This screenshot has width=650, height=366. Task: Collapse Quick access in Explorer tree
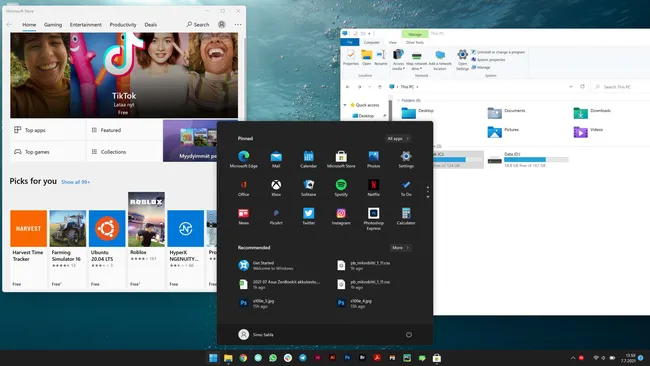[345, 105]
